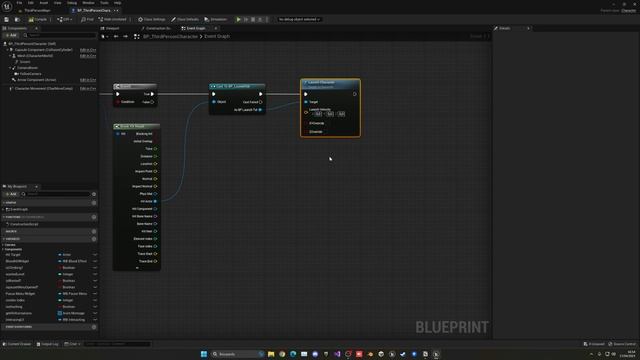The height and width of the screenshot is (360, 640).
Task: Click Add in the Components panel
Action: [11, 36]
